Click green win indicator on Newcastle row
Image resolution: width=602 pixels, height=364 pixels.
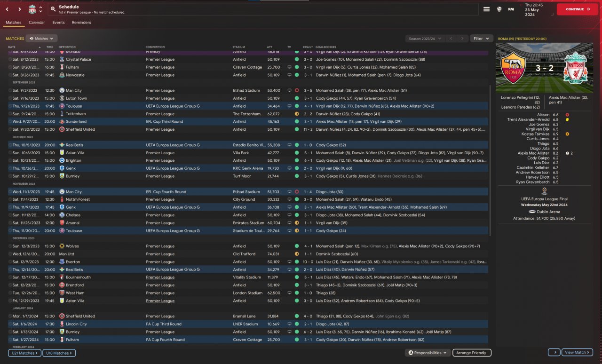297,75
